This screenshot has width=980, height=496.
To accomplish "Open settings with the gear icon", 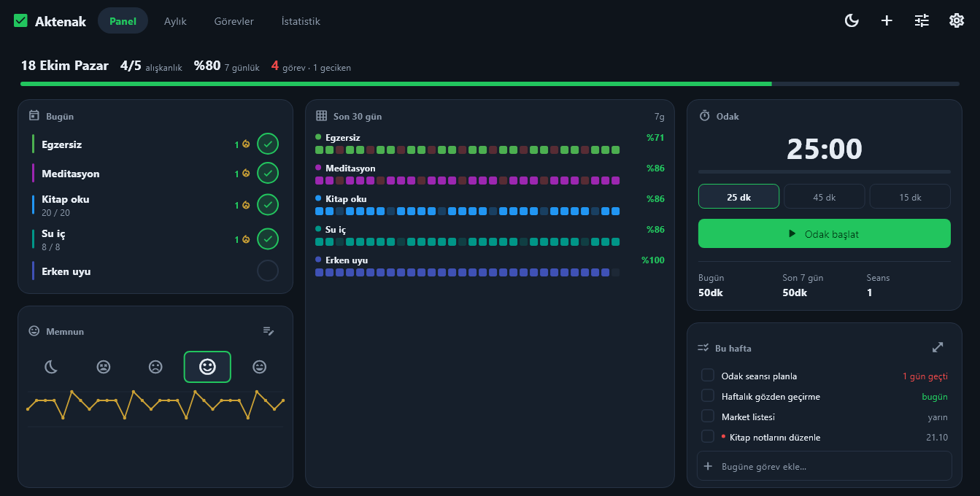I will click(x=957, y=20).
